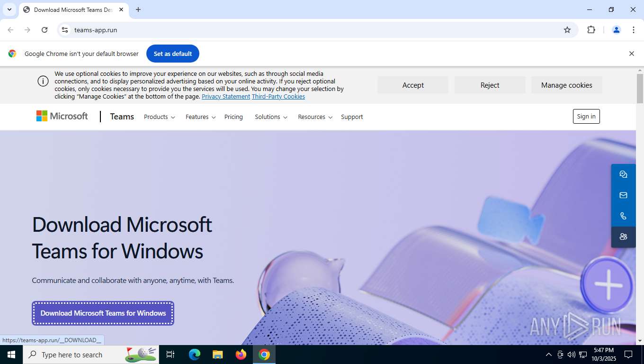Open Task View in taskbar
The image size is (644, 364).
(x=170, y=355)
